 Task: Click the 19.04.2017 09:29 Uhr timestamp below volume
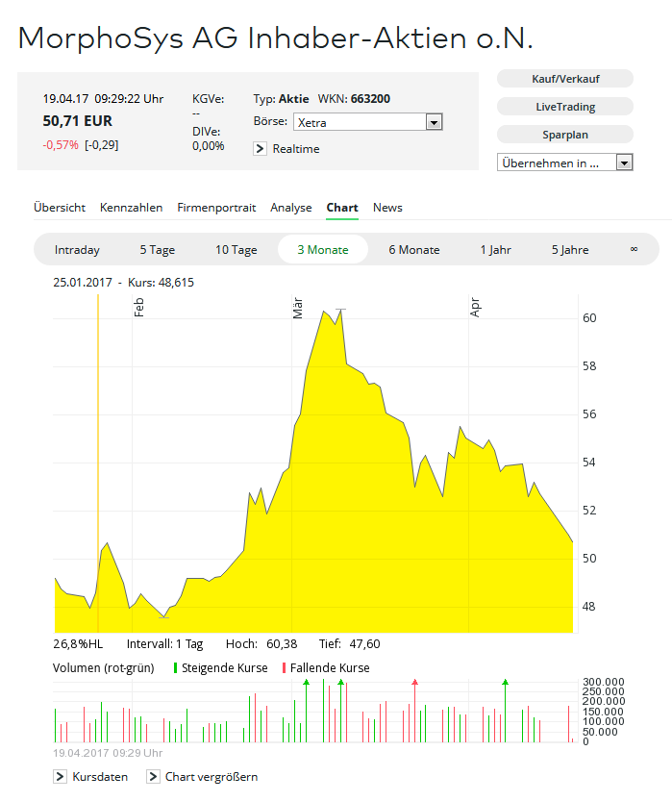tap(108, 753)
